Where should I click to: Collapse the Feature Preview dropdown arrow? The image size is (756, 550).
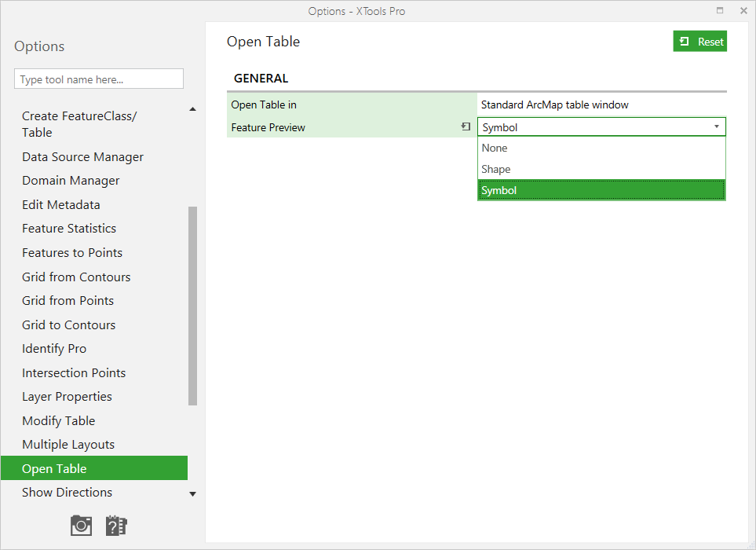pos(716,126)
